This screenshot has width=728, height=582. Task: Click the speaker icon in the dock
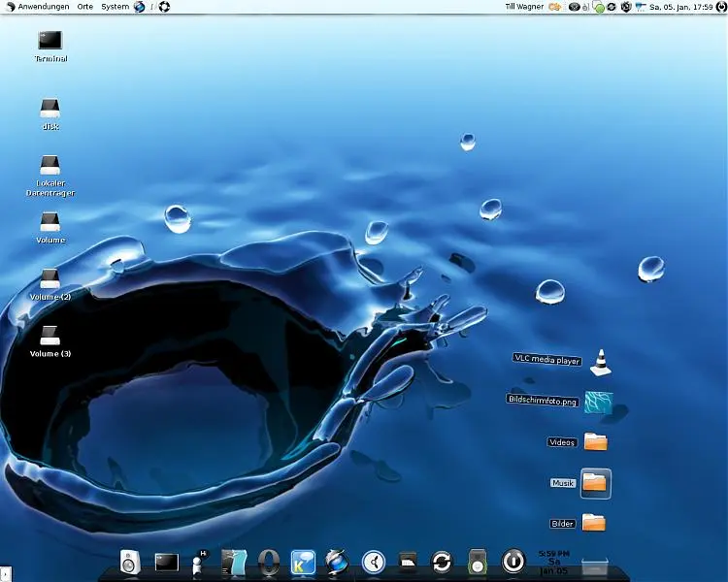click(131, 561)
